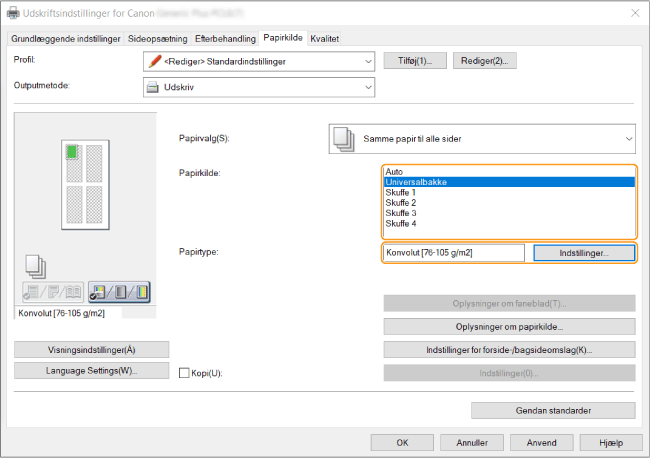Click the greyed-out finishing preview toggle button
This screenshot has height=458, width=650.
[x=51, y=292]
